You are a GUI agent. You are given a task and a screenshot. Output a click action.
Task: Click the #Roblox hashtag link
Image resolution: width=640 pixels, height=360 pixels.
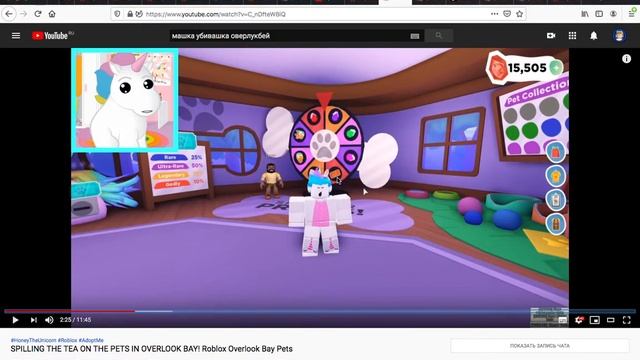pyautogui.click(x=67, y=340)
